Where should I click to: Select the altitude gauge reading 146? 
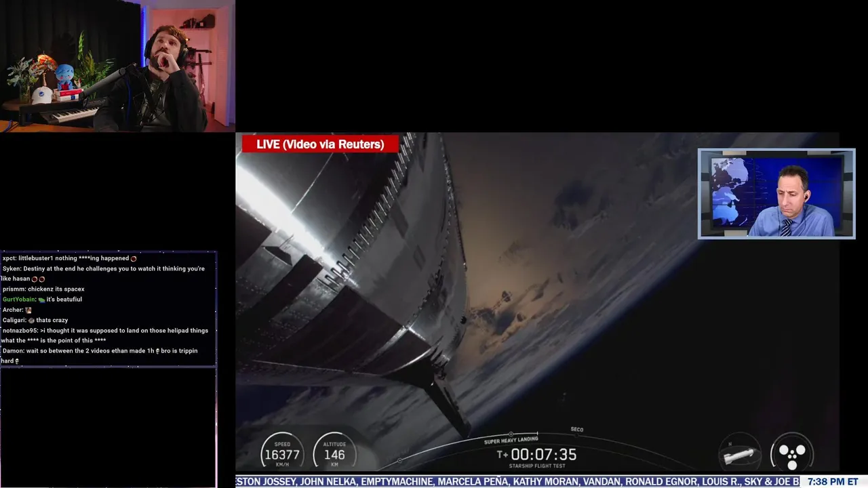[334, 451]
